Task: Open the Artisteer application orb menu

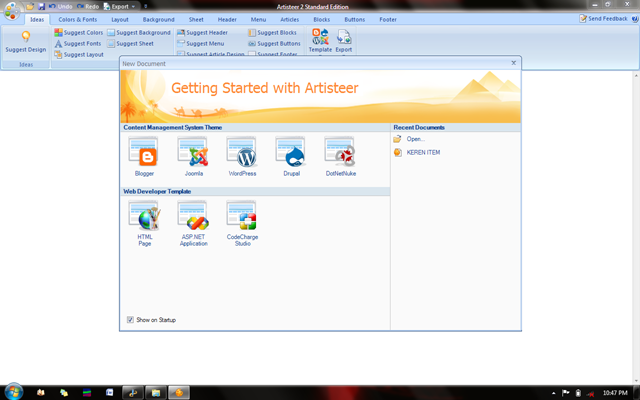Action: [x=11, y=10]
